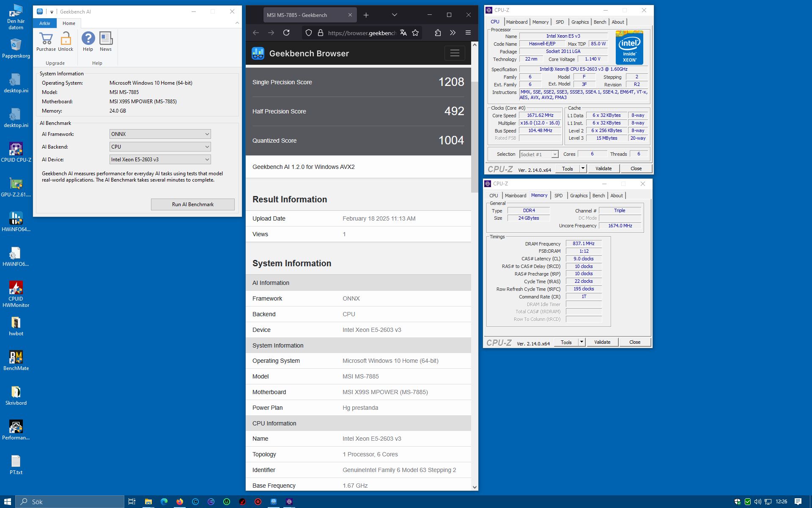Click Run AI Benchmark button

coord(192,204)
